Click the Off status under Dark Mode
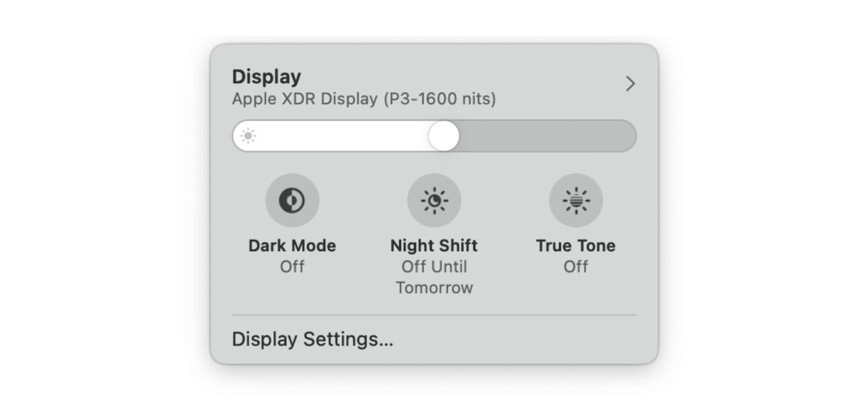The width and height of the screenshot is (868, 419). point(292,266)
